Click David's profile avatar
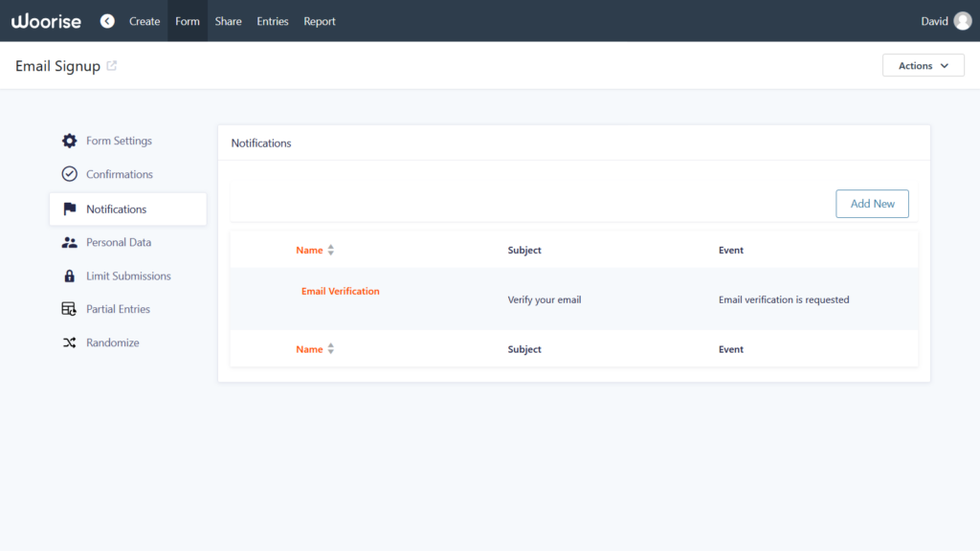The width and height of the screenshot is (980, 551). 962,21
